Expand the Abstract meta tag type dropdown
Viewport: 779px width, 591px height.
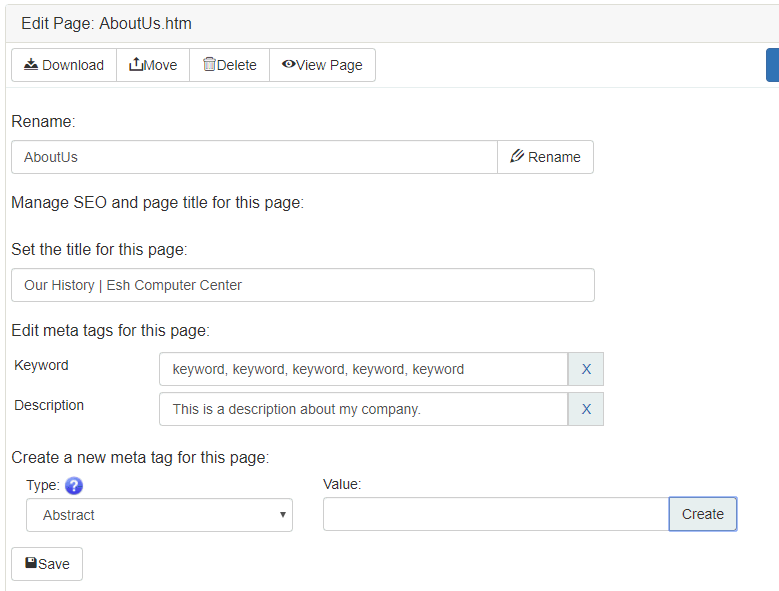[x=159, y=515]
